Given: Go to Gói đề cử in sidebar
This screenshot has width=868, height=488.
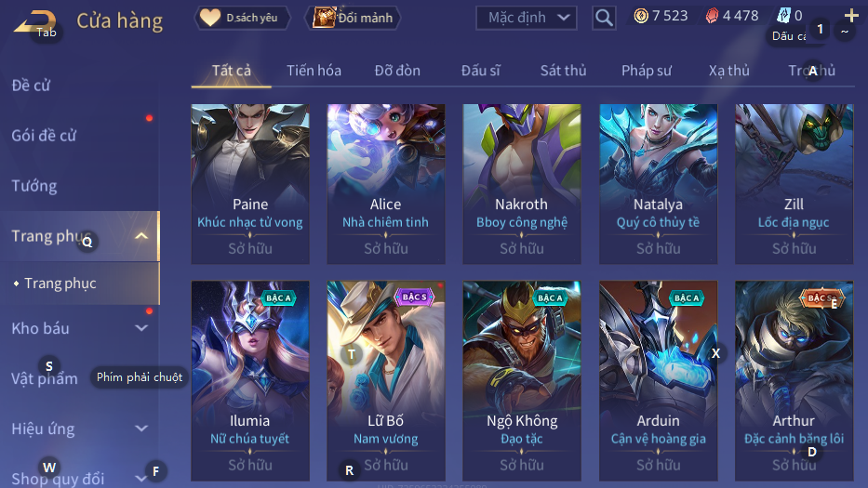Looking at the screenshot, I should coord(44,136).
